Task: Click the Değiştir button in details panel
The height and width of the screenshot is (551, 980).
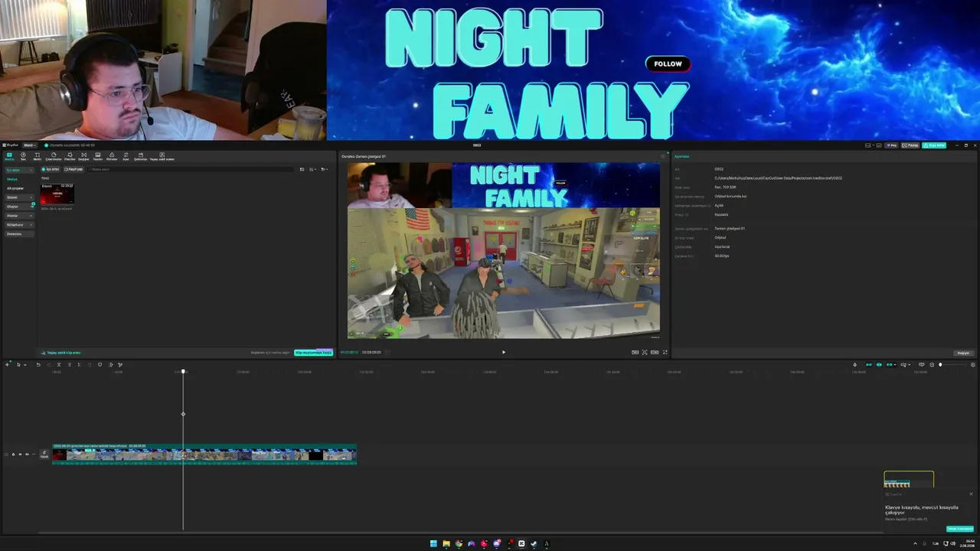Action: click(963, 353)
